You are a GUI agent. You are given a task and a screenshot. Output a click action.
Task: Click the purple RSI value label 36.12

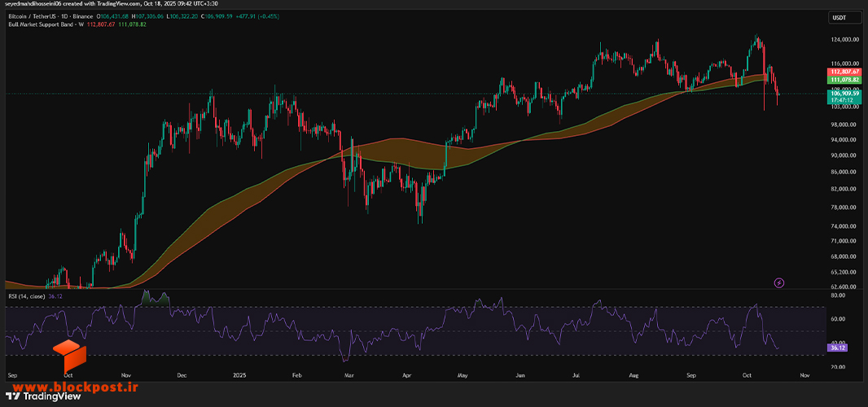click(838, 348)
